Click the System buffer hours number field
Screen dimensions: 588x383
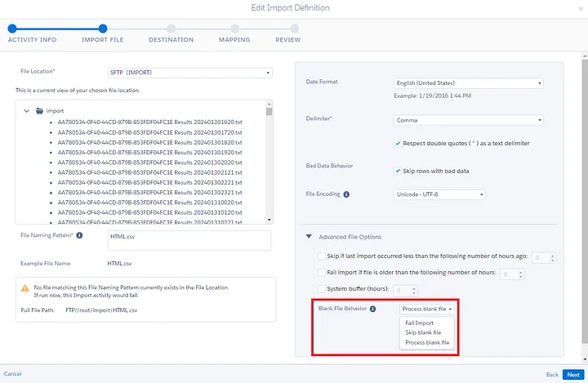[x=405, y=291]
